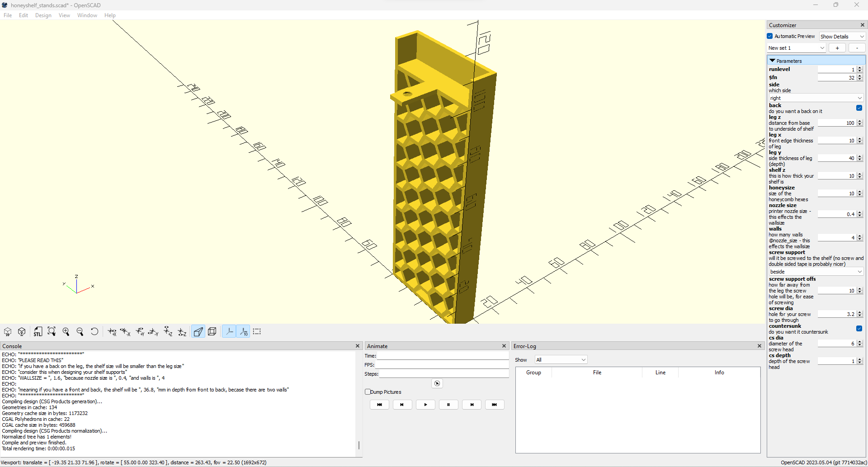Toggle the scale markers display
The image size is (868, 467).
coord(244,331)
